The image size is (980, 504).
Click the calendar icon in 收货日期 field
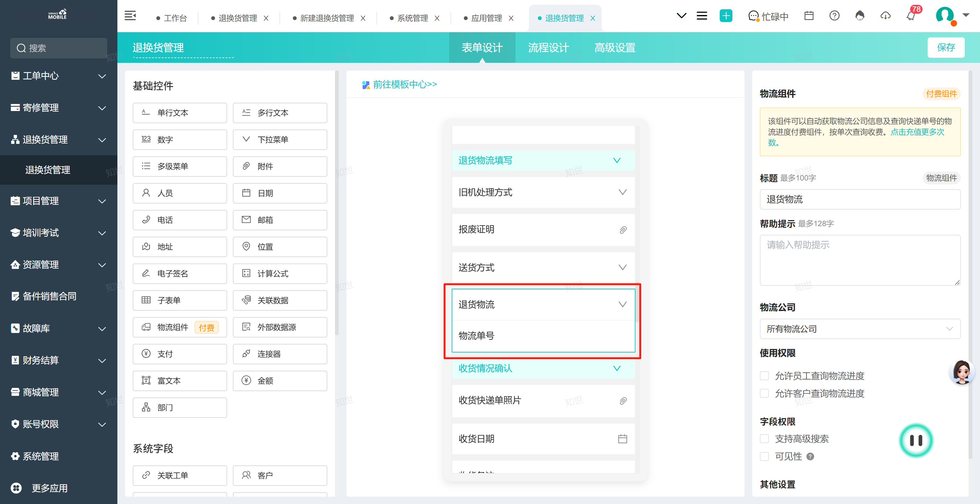coord(622,439)
